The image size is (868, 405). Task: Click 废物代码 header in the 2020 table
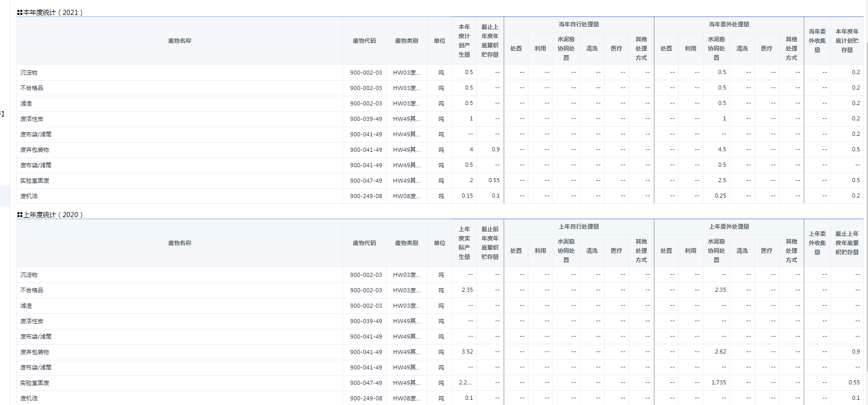[x=364, y=243]
